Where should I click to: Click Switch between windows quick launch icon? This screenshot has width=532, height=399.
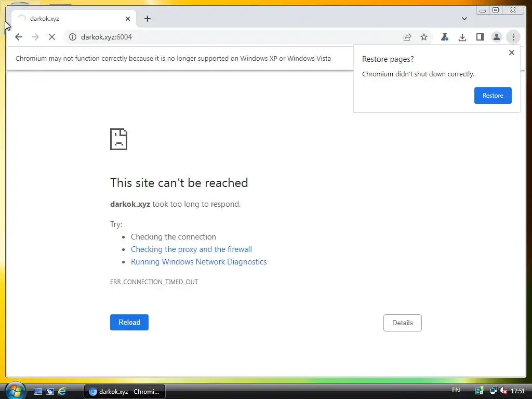(49, 391)
